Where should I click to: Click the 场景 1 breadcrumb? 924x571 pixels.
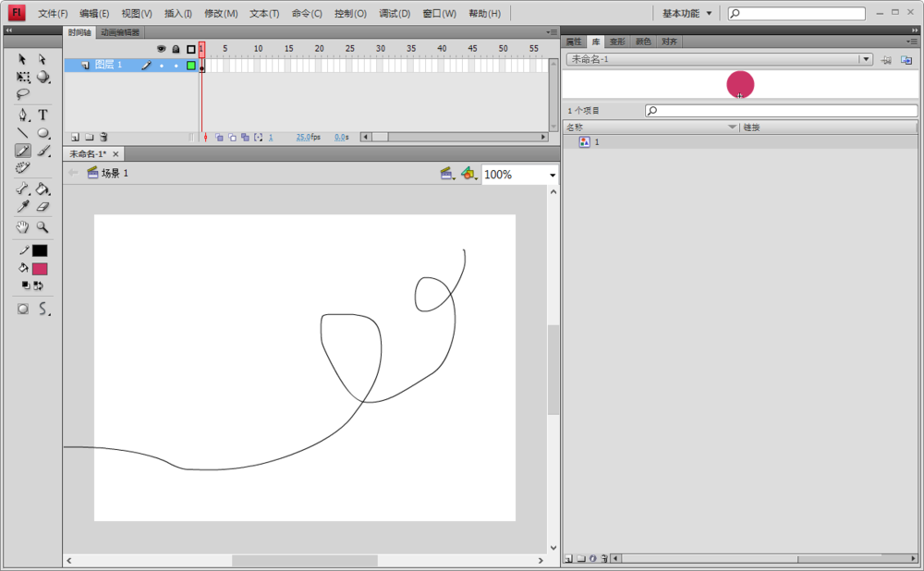point(114,174)
